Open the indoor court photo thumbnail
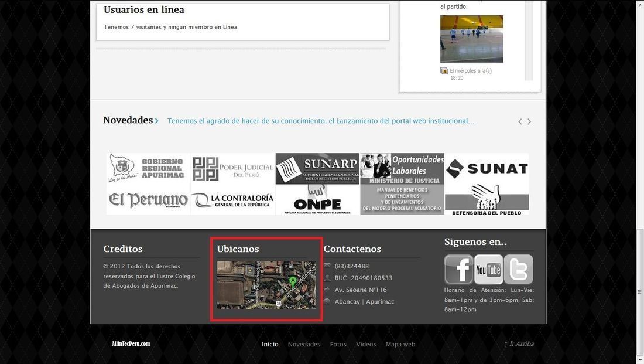 (x=471, y=39)
